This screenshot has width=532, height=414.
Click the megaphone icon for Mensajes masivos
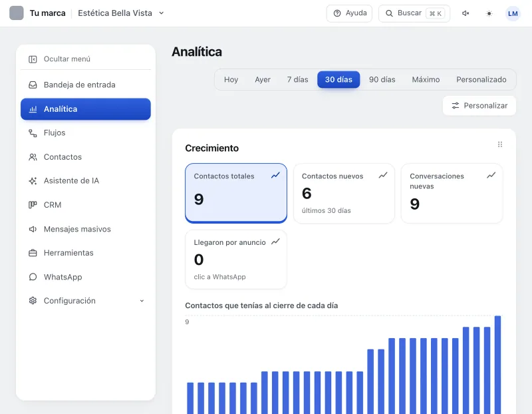(33, 229)
